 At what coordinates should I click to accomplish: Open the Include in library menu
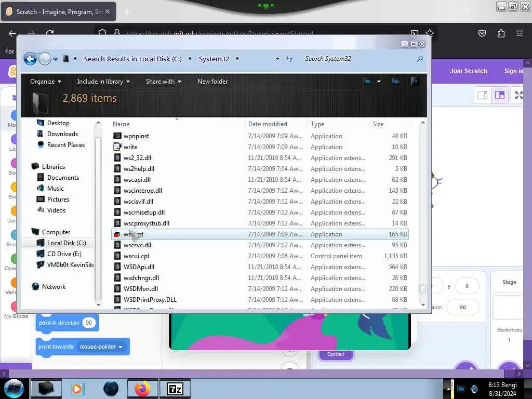coord(103,82)
